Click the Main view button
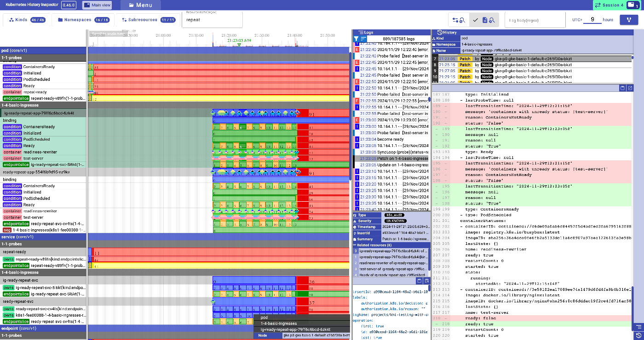This screenshot has height=340, width=644. [97, 5]
